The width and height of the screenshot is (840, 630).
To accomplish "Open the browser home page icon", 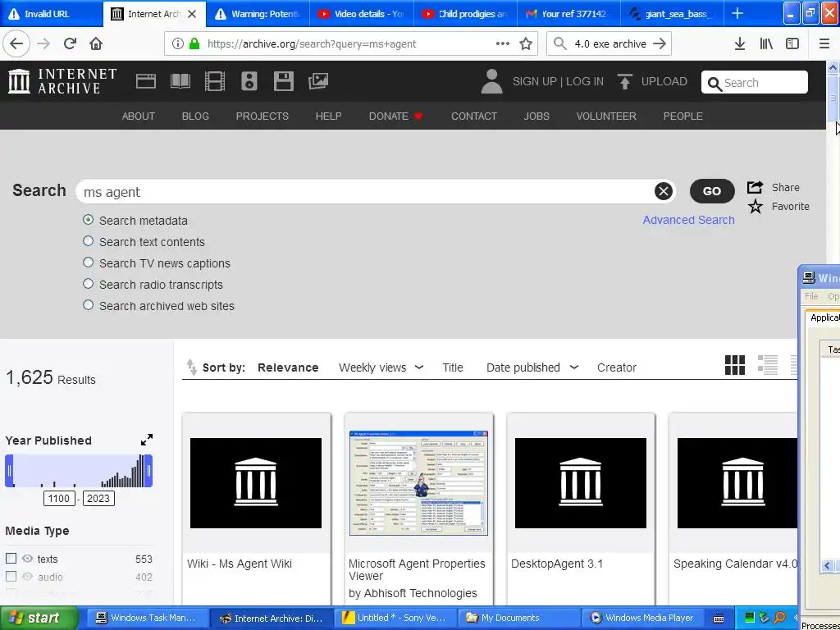I will [96, 43].
